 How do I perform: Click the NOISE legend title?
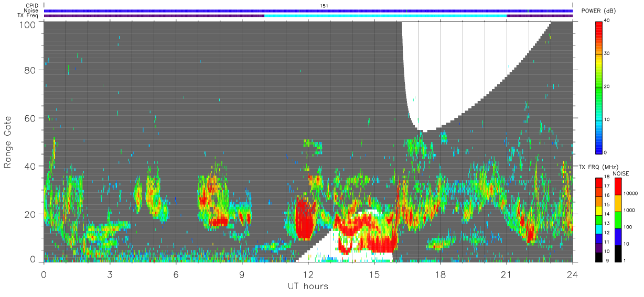tap(621, 173)
